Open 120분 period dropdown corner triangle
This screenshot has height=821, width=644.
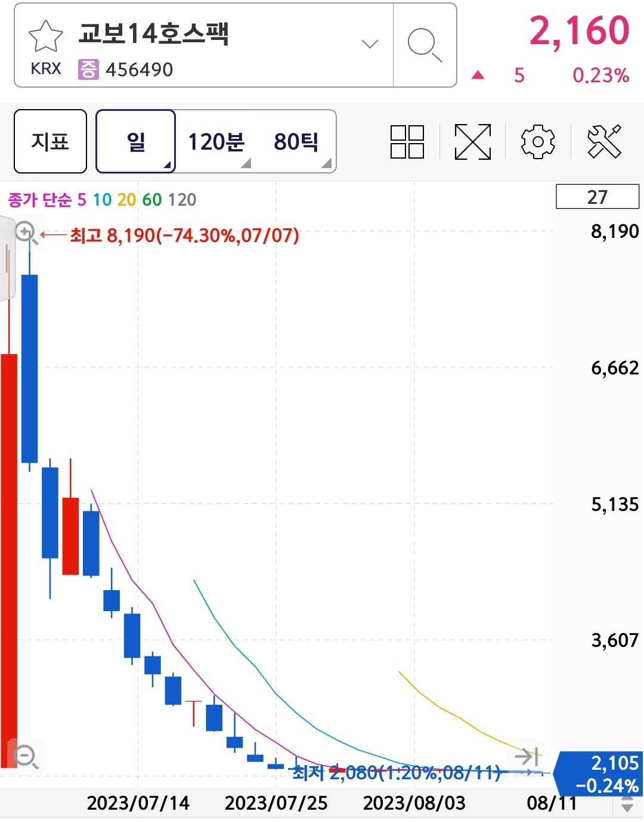coord(246,163)
